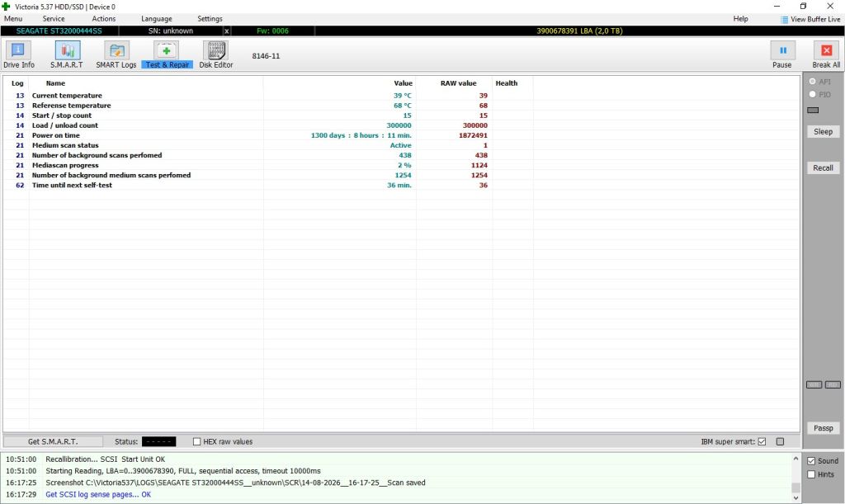The height and width of the screenshot is (504, 845).
Task: Select the API radio button
Action: tap(812, 82)
